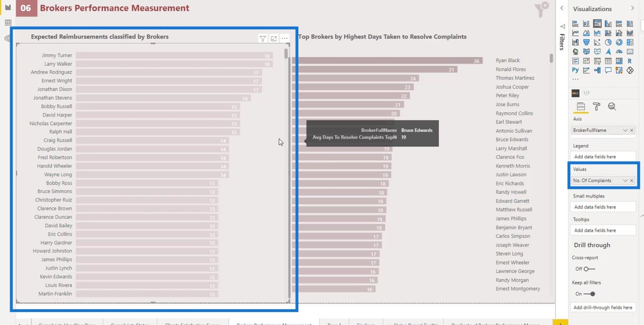Remove the No. Of Complaints field with X
Screen dimensions: 644x325
point(632,181)
